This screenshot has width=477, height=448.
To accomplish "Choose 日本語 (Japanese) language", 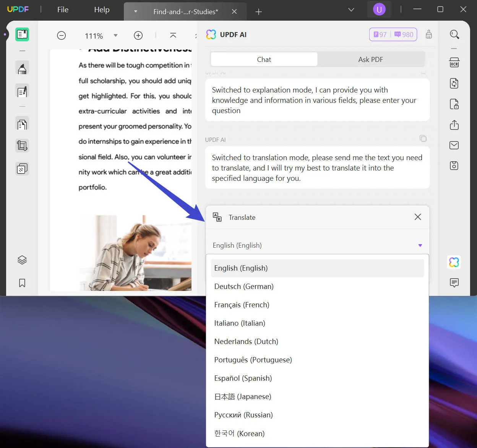I will click(317, 396).
